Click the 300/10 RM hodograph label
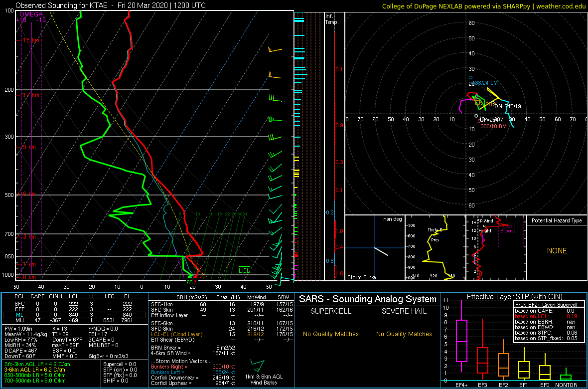The height and width of the screenshot is (389, 588). 493,127
